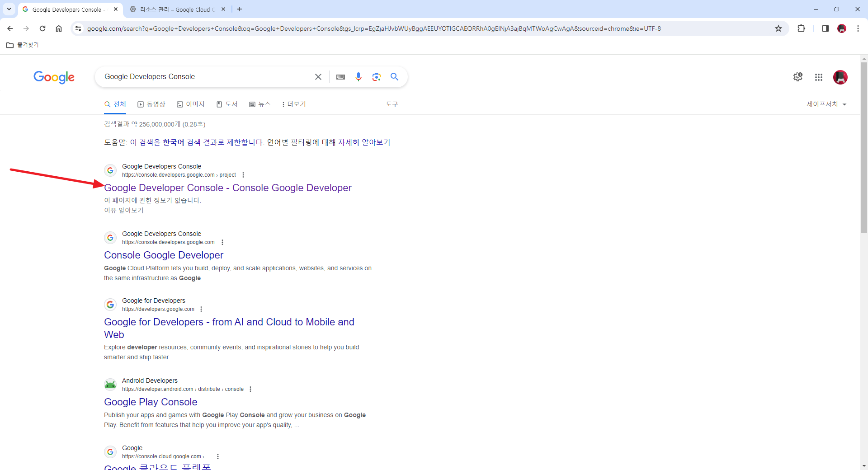Open SafeSearch dropdown menu
868x470 pixels.
click(826, 104)
